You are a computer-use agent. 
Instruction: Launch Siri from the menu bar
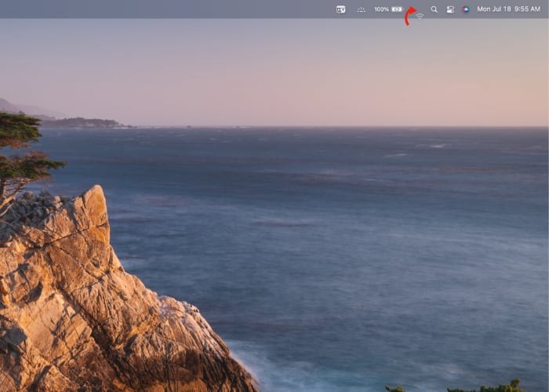point(465,9)
